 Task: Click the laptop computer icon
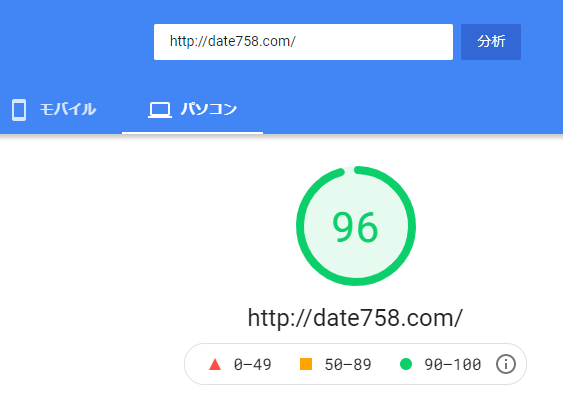(x=160, y=110)
